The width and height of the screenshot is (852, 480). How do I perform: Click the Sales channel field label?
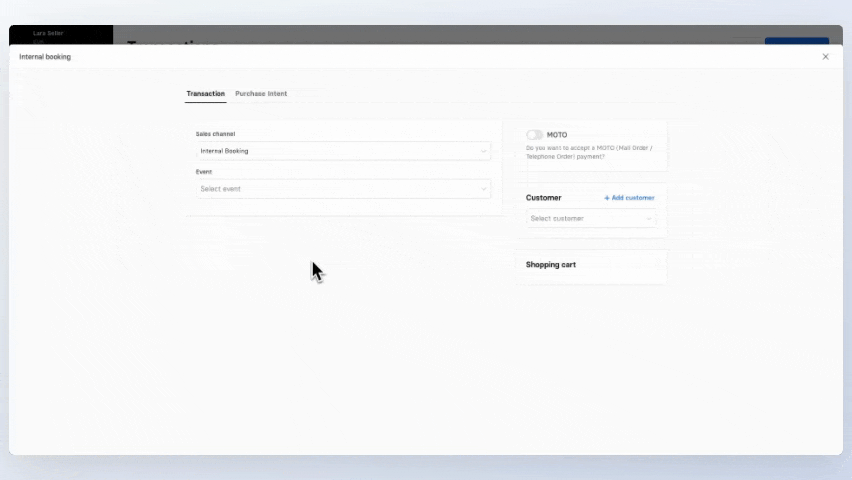(215, 134)
